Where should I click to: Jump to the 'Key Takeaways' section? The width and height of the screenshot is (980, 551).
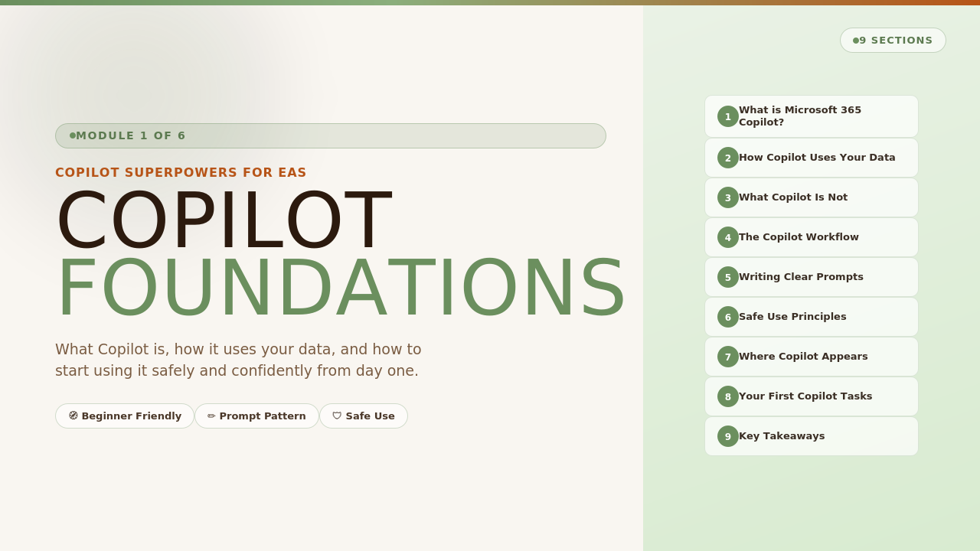(x=782, y=436)
